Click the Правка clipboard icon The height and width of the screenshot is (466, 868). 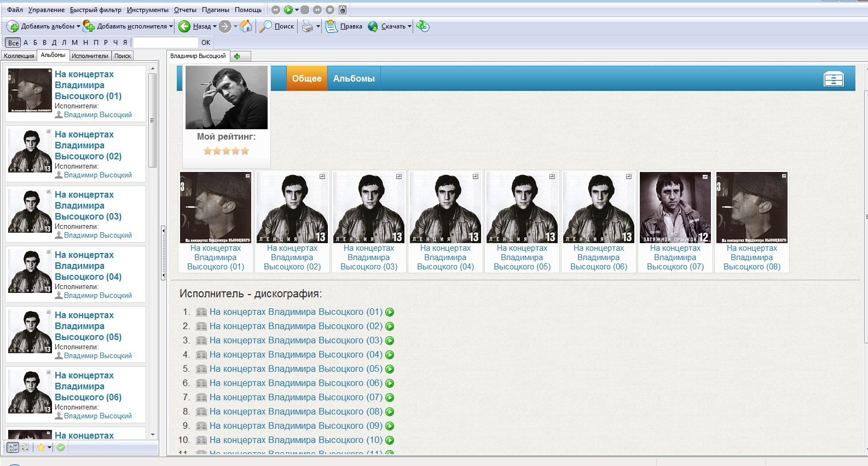coord(331,26)
